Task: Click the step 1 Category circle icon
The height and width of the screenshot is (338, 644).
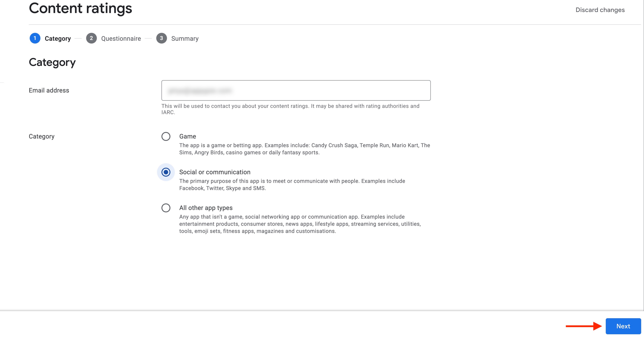Action: point(35,38)
